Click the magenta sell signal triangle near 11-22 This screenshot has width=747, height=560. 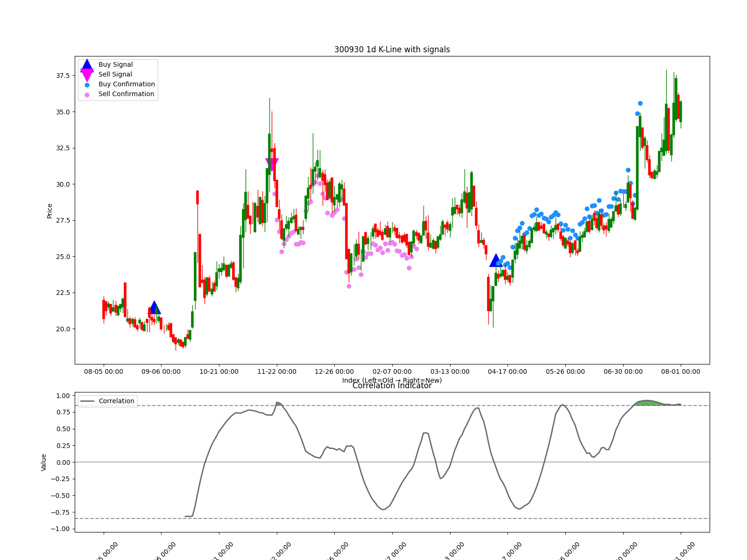[272, 164]
